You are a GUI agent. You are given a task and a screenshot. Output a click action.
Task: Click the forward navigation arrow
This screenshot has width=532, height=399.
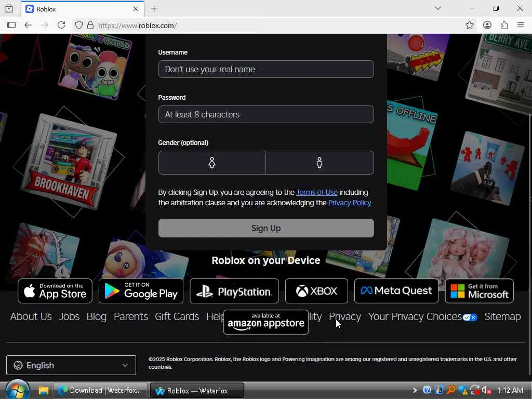point(45,25)
